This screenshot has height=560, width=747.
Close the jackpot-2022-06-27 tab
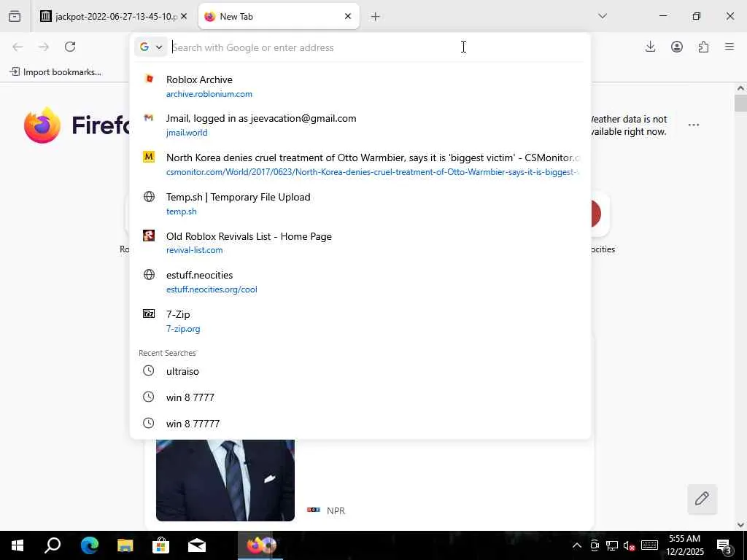tap(184, 16)
